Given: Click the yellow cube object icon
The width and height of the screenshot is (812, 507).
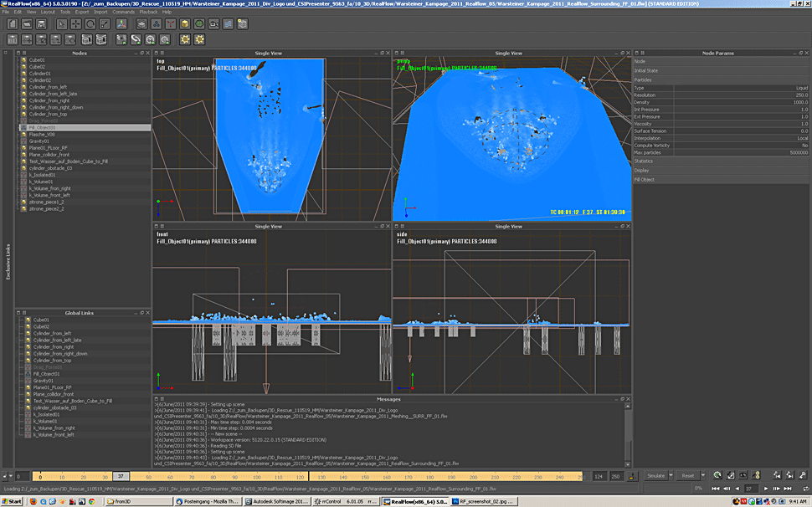Looking at the screenshot, I should click(184, 24).
